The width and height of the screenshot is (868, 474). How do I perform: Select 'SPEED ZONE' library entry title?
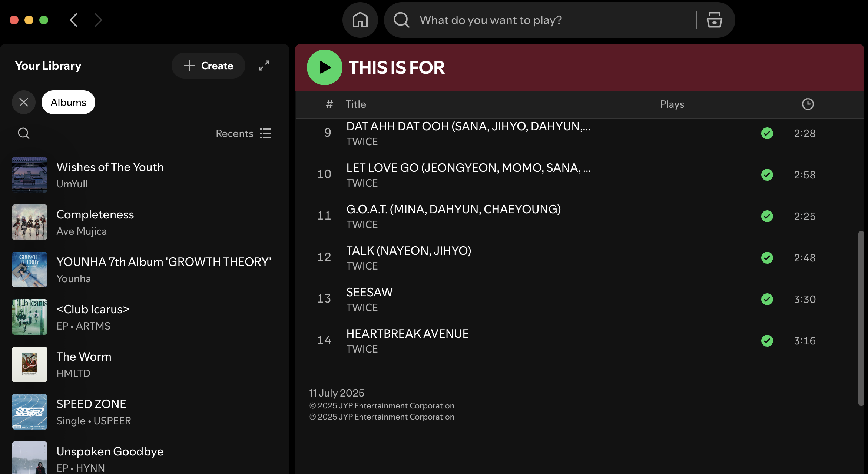[91, 404]
